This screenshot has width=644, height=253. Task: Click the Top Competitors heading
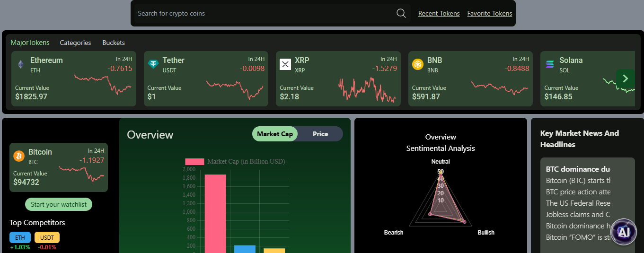37,222
